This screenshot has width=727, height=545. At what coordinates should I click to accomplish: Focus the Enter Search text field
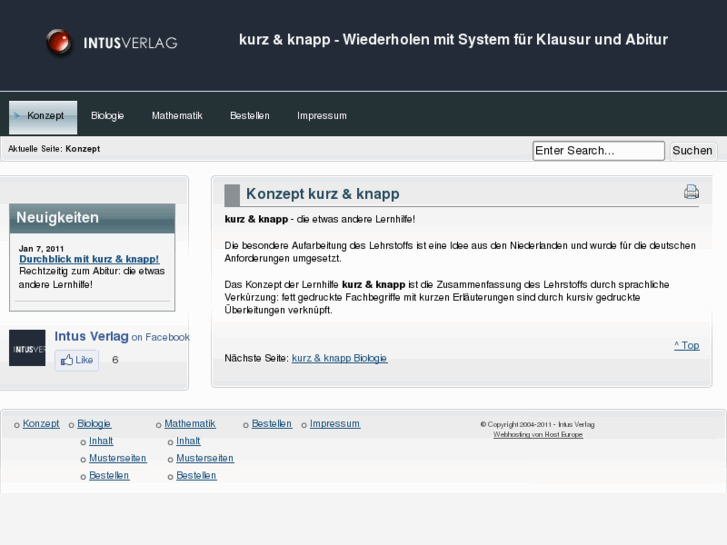pyautogui.click(x=598, y=151)
